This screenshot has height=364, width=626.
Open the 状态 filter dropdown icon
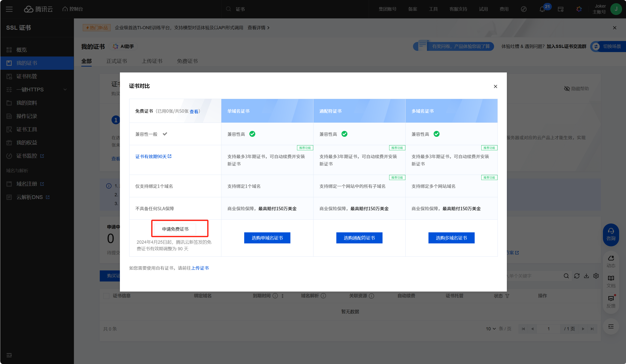coord(507,296)
